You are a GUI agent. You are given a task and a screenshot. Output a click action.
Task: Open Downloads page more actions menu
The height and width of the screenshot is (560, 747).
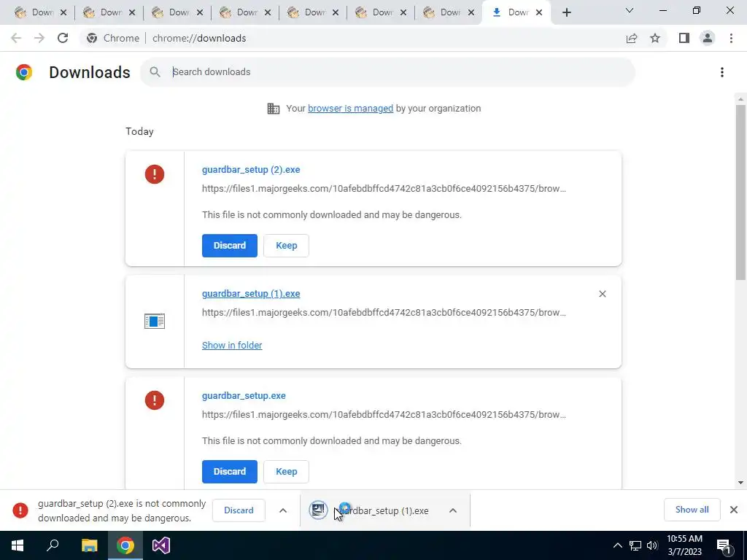(722, 72)
